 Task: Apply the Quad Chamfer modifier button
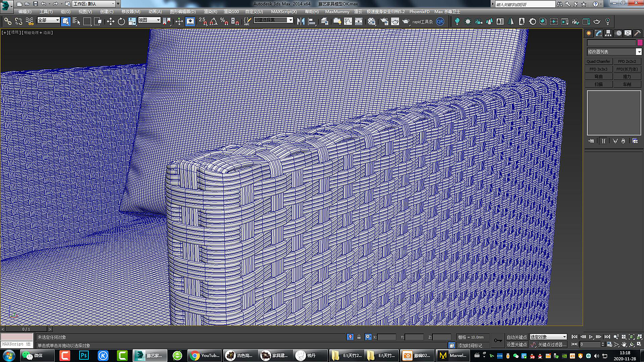[598, 61]
